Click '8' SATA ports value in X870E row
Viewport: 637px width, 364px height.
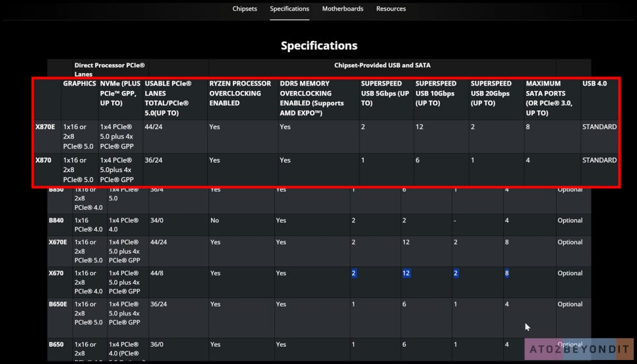[528, 127]
